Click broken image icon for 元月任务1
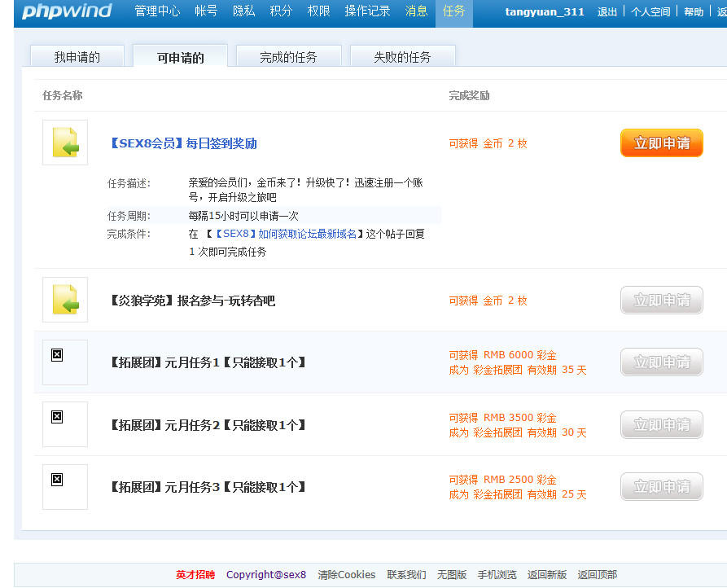Image resolution: width=727 pixels, height=588 pixels. pos(57,354)
